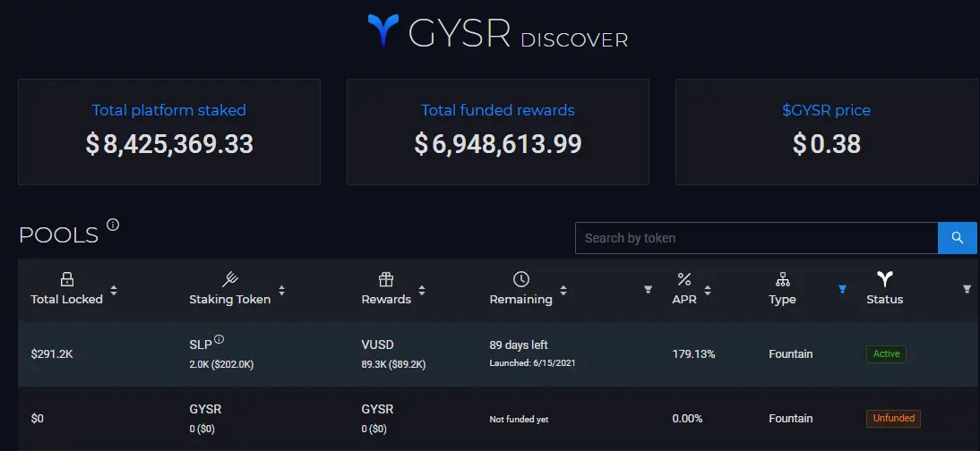The image size is (980, 451).
Task: Click the Status GYSR icon
Action: click(x=884, y=279)
